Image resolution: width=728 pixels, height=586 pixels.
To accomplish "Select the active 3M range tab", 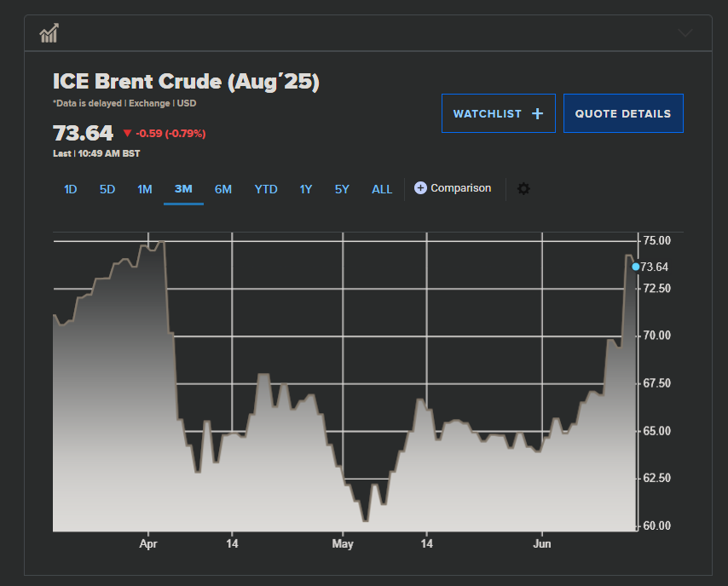I will tap(183, 189).
